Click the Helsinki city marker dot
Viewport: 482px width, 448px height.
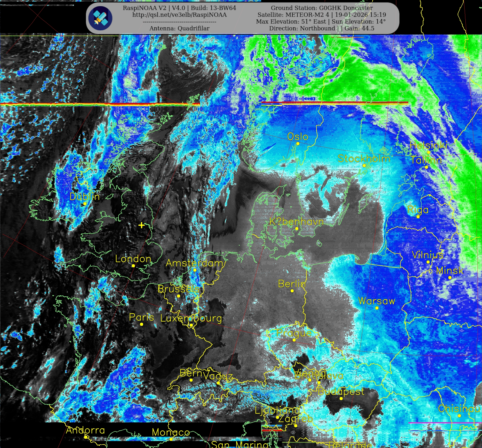point(429,152)
